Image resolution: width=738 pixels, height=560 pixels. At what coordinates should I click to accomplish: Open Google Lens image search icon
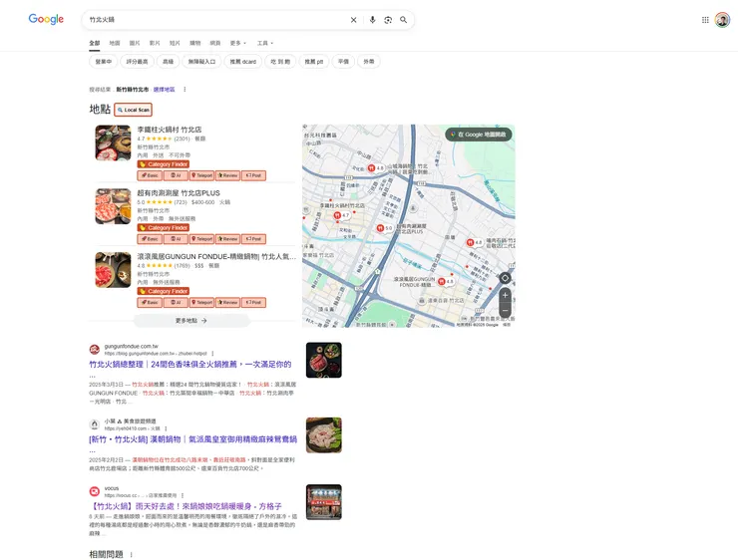coord(388,20)
